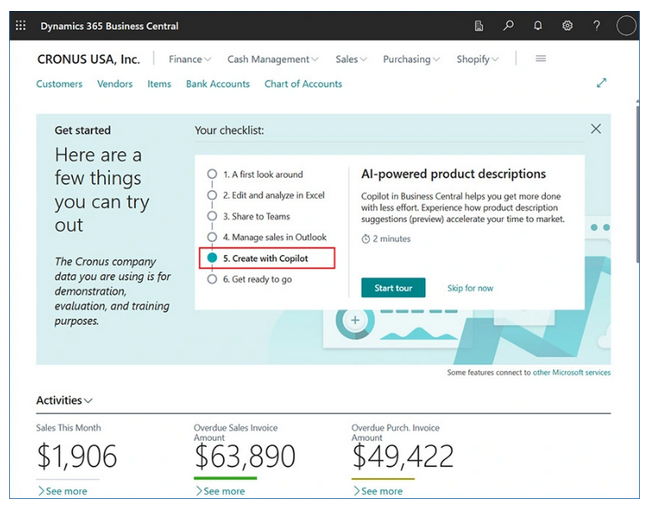Open the user account avatar circle
Viewport: 651px width, 515px height.
(626, 26)
